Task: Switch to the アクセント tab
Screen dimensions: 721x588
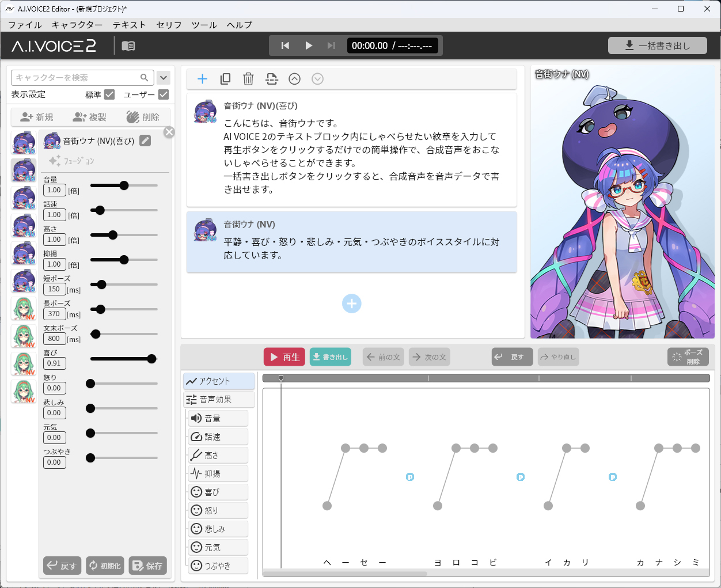Action: pyautogui.click(x=219, y=381)
